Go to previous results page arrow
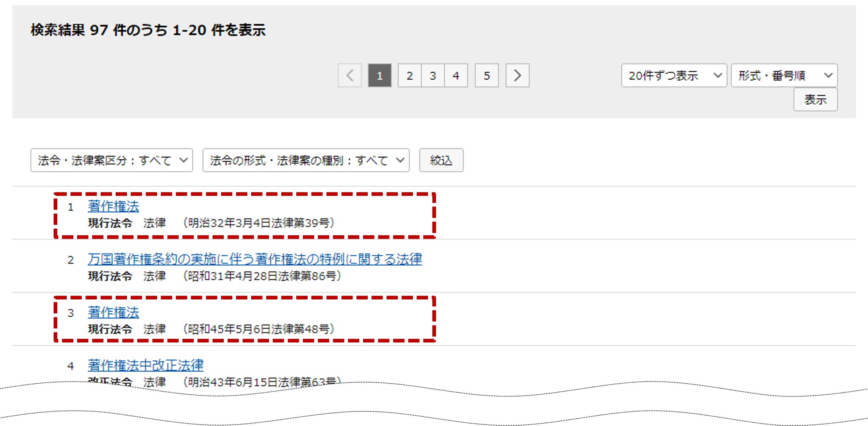Screen dimensions: 868x426 350,75
